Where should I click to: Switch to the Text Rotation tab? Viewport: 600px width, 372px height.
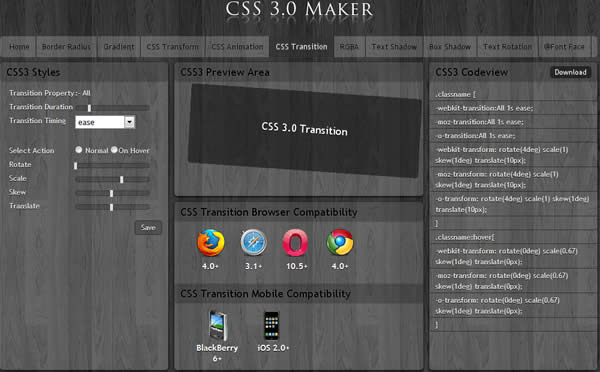507,47
